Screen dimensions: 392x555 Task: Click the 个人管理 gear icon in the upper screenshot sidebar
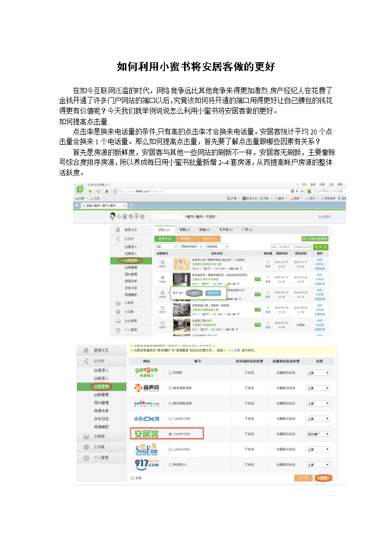click(118, 330)
